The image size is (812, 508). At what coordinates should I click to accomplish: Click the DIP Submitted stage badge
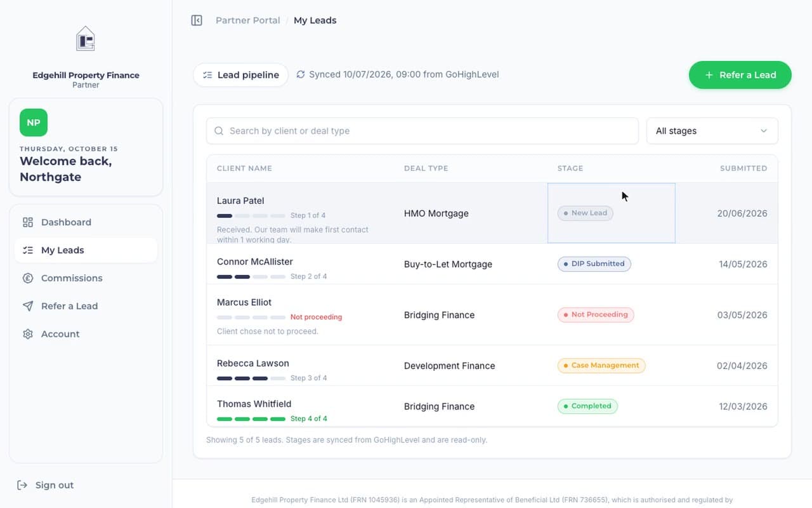tap(594, 264)
